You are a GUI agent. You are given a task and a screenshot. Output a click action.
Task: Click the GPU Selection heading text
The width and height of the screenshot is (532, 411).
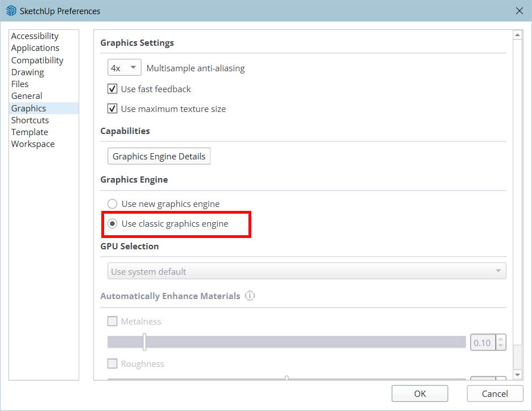tap(130, 246)
